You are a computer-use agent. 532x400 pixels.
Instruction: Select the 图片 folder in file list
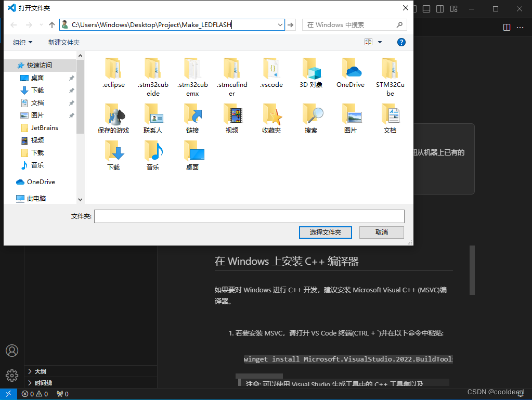tap(351, 119)
